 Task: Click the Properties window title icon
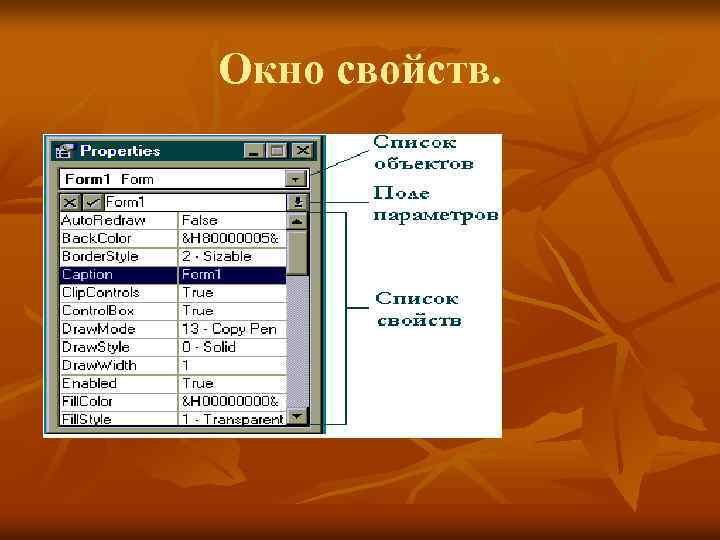coord(65,151)
